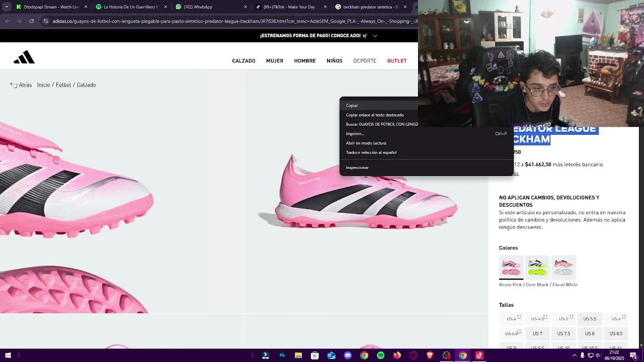The image size is (644, 362).
Task: Choose Imprimir in the context menu
Action: click(426, 134)
